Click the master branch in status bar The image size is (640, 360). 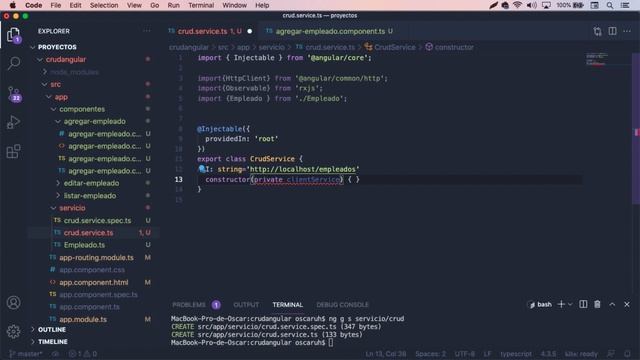click(x=25, y=354)
